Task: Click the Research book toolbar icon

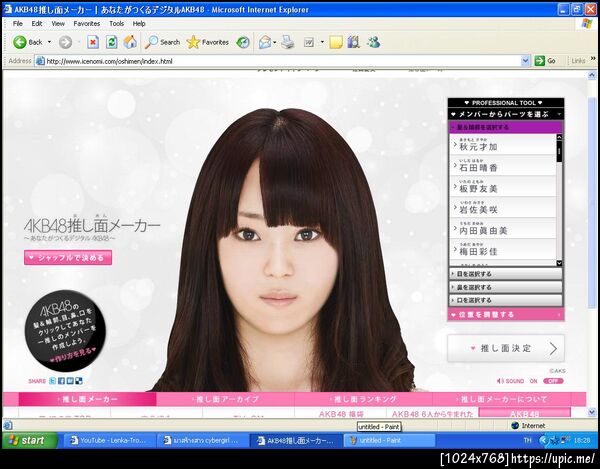Action: click(354, 42)
